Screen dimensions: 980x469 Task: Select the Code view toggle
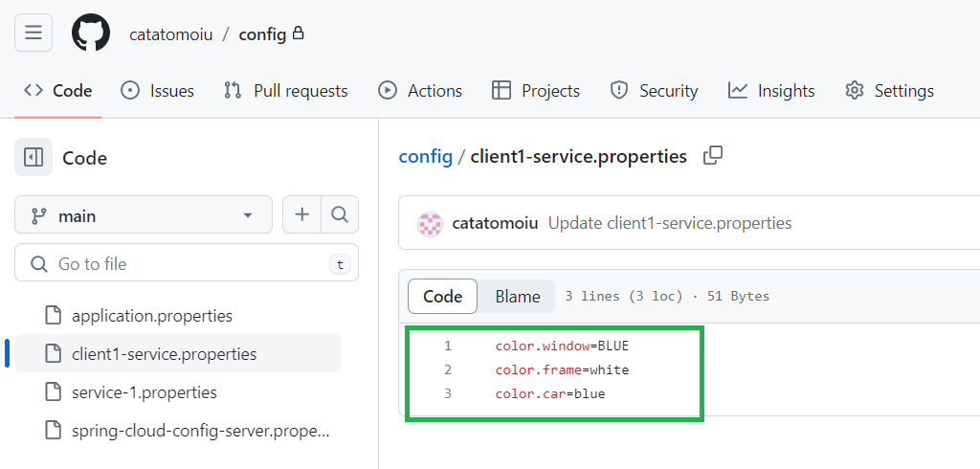coord(442,297)
